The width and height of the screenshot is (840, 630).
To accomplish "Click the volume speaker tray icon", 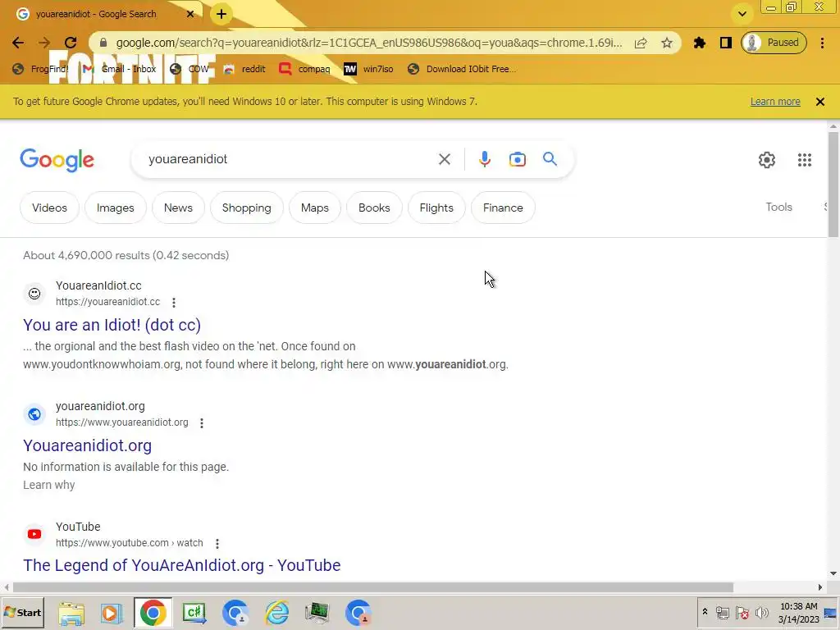I will [761, 612].
